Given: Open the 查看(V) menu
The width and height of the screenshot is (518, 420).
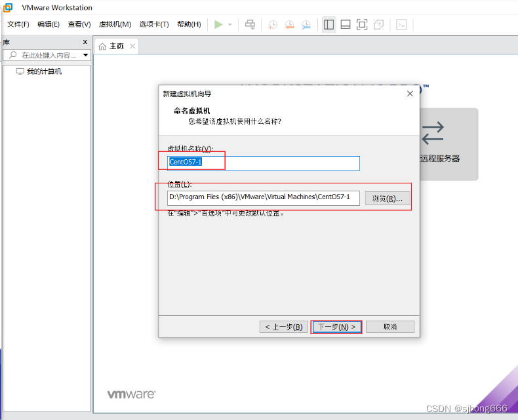Looking at the screenshot, I should click(79, 24).
